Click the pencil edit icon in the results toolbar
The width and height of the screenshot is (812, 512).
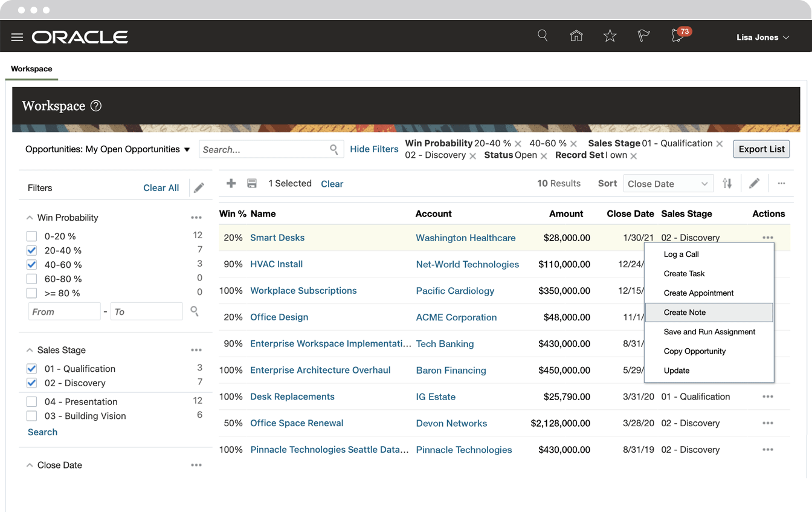tap(755, 183)
